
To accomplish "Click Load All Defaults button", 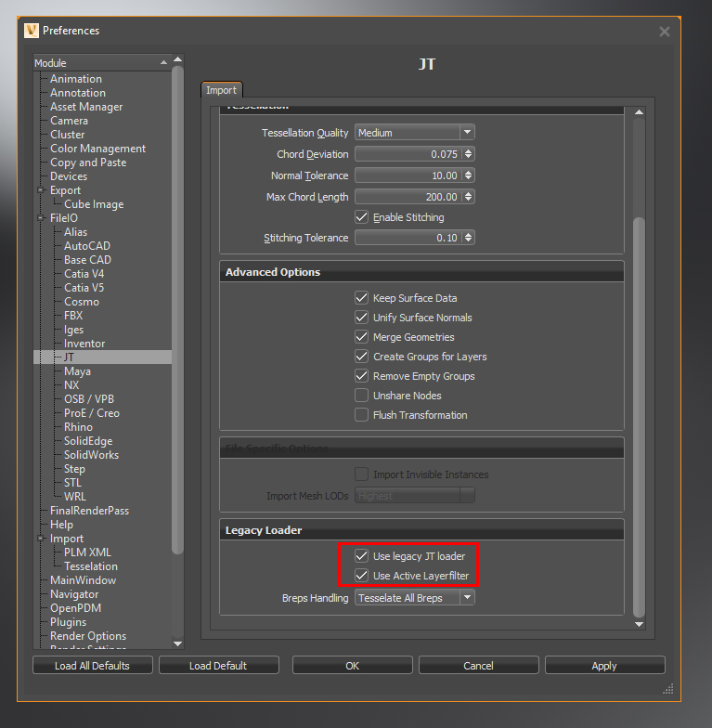I will (x=93, y=666).
